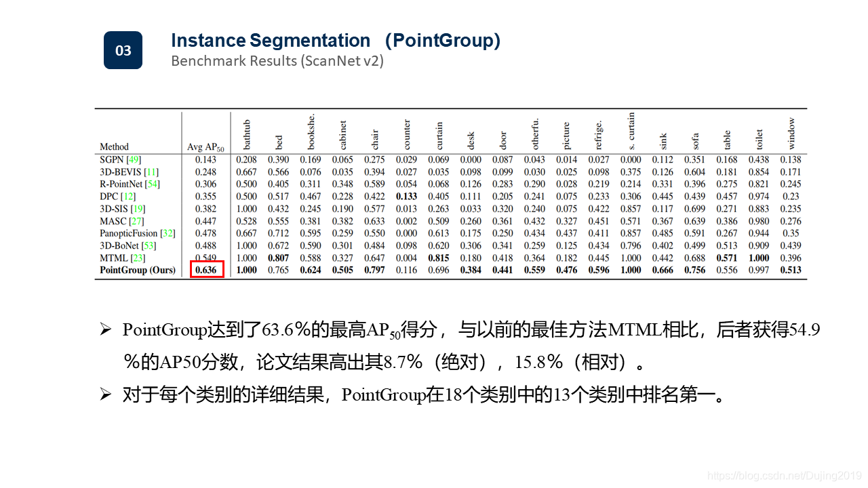The width and height of the screenshot is (868, 488).
Task: Click the bed column header
Action: (279, 142)
